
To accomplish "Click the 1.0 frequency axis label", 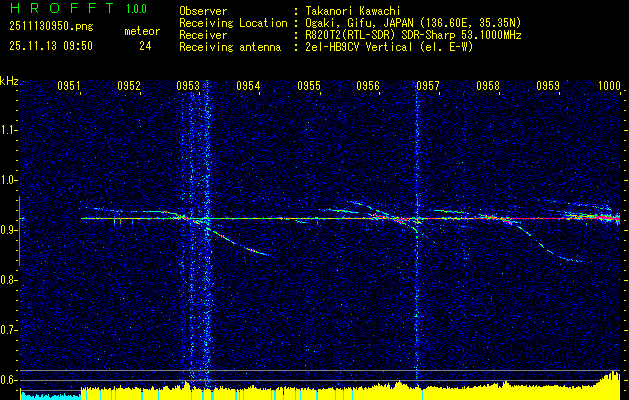I will point(9,181).
